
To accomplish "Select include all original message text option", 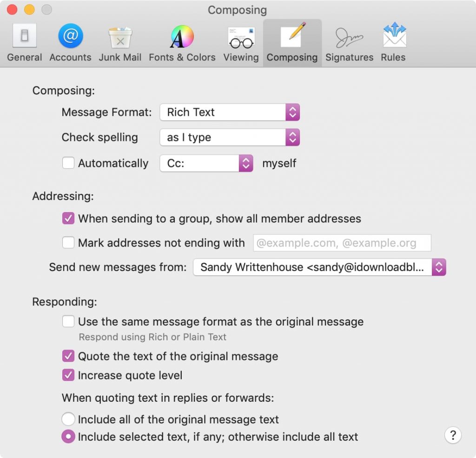I will (x=68, y=419).
